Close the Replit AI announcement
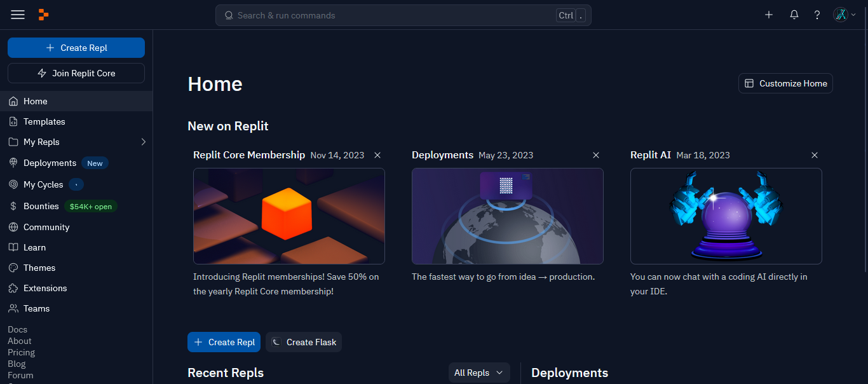This screenshot has width=868, height=384. click(x=815, y=155)
